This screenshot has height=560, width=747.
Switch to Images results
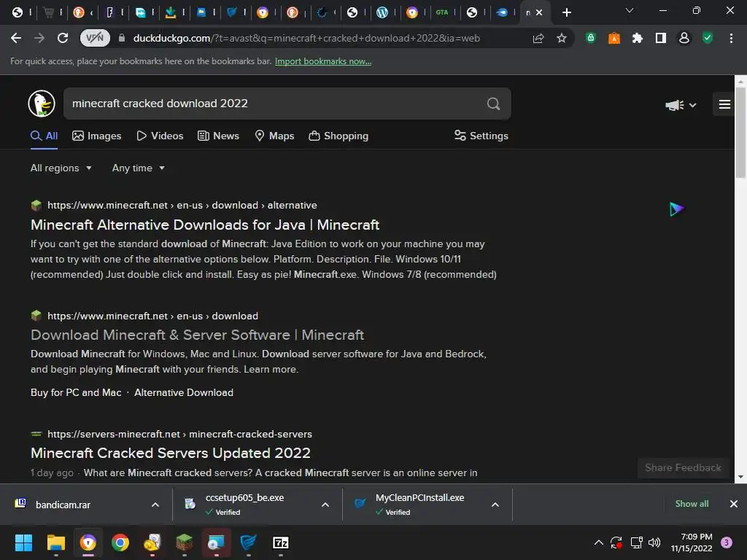point(97,136)
